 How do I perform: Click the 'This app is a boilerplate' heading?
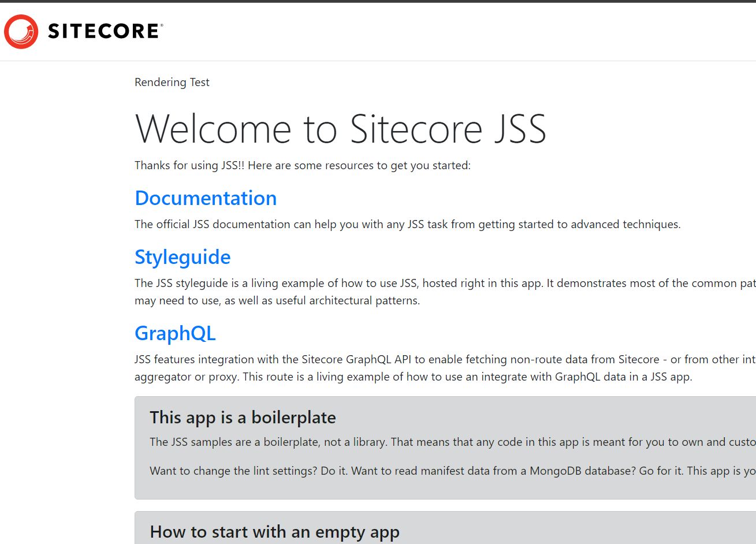coord(243,418)
